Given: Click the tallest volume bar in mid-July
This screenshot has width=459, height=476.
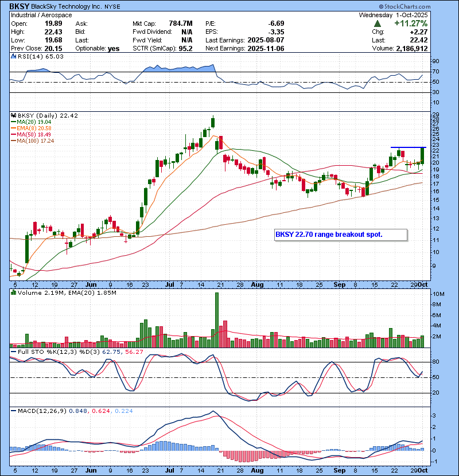Looking at the screenshot, I should [216, 320].
